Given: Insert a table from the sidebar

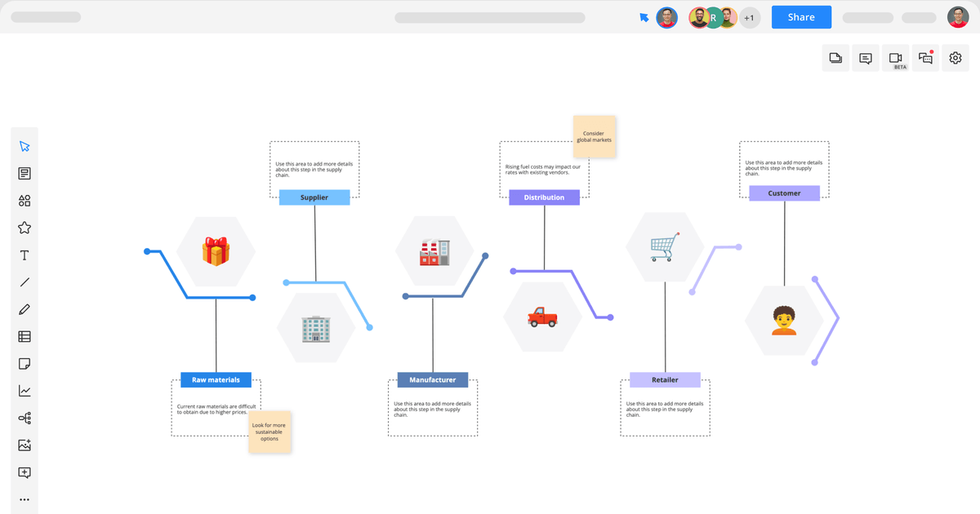Looking at the screenshot, I should pos(24,336).
